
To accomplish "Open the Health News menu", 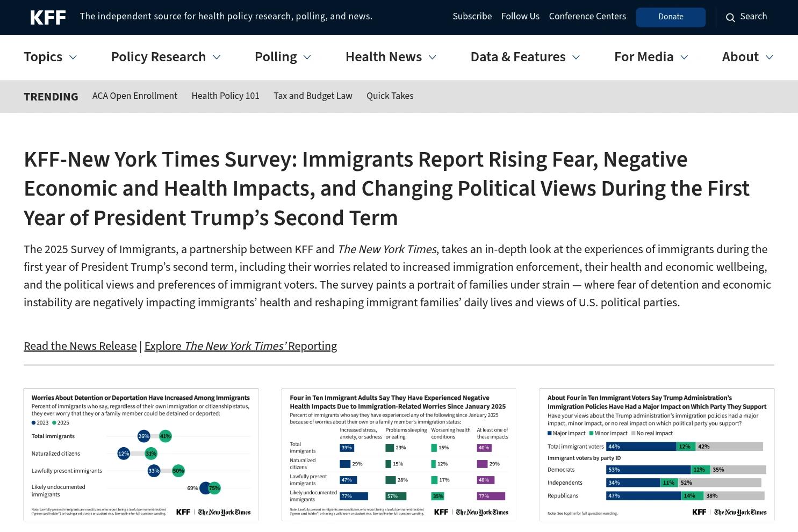I will coord(384,57).
